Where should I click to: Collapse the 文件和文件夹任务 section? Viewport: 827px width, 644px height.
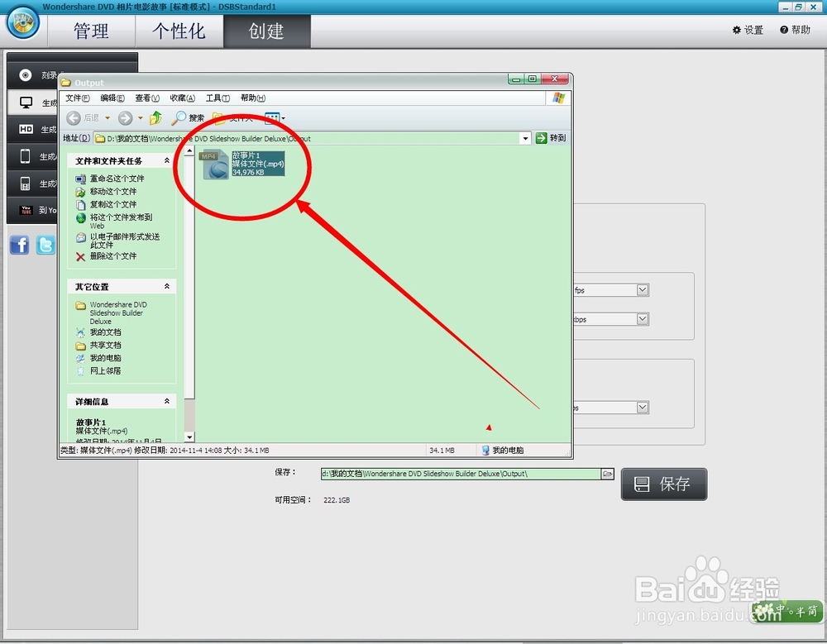[x=167, y=160]
